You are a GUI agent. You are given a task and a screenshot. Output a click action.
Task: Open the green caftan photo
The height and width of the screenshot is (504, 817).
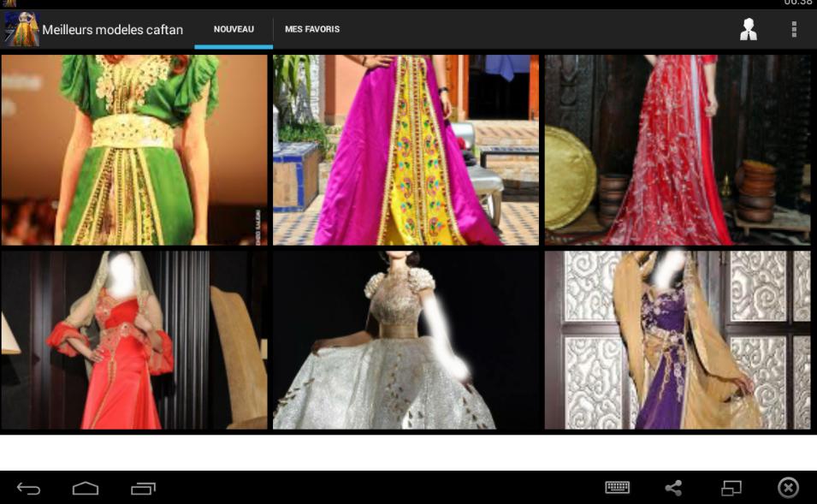(x=135, y=150)
